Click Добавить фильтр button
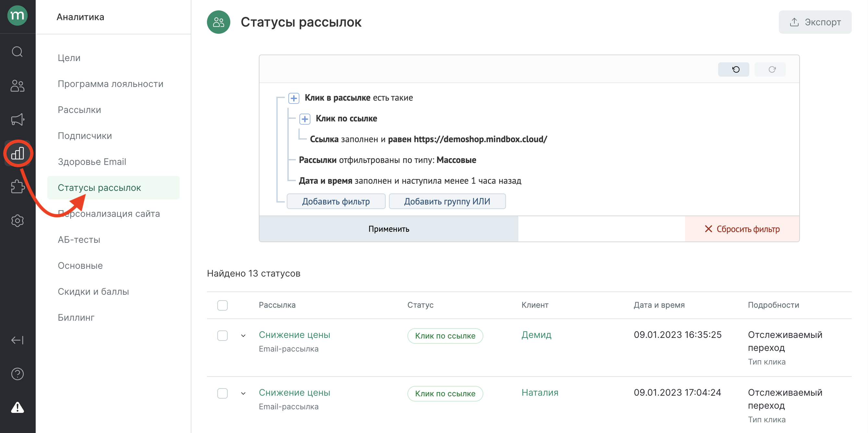868x433 pixels. tap(336, 201)
